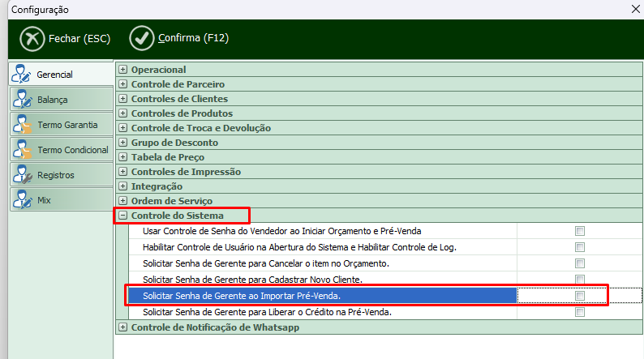Select the Registros tab

coord(62,175)
